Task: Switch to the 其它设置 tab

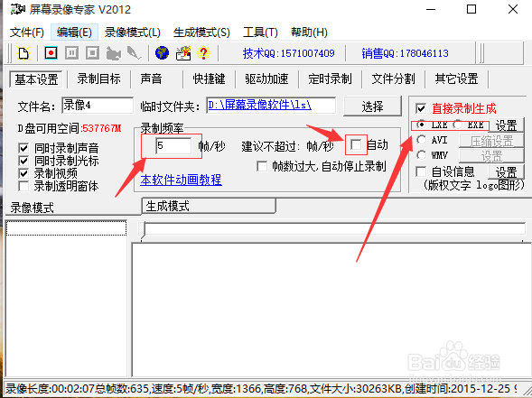Action: pos(456,79)
